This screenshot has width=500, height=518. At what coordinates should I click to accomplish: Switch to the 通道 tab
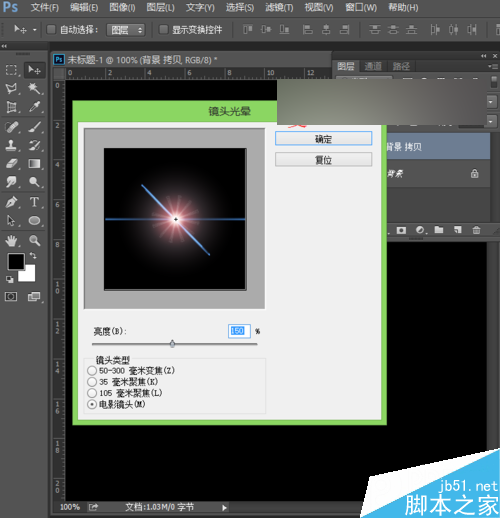click(373, 66)
